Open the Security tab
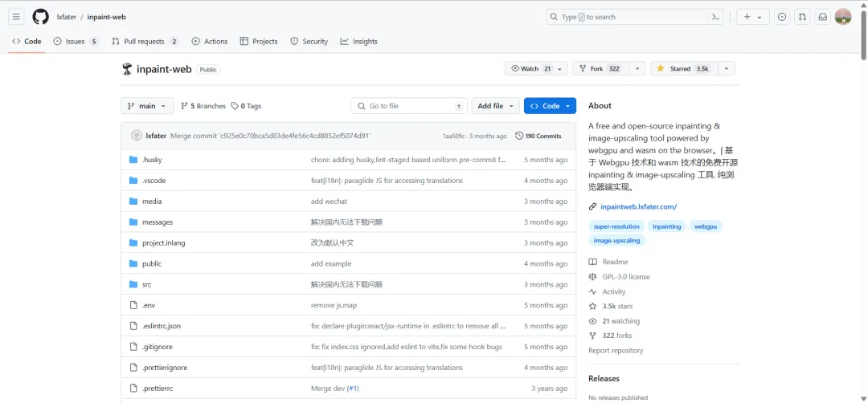The height and width of the screenshot is (403, 868). tap(309, 42)
